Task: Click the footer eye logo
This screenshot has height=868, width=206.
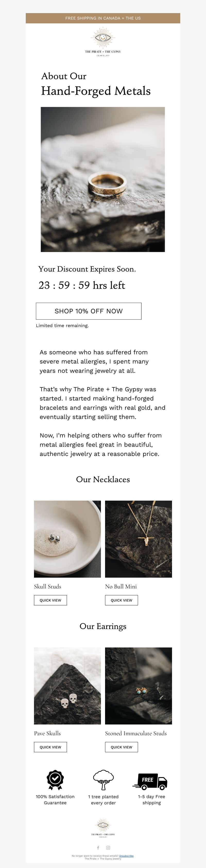Action: point(103,828)
